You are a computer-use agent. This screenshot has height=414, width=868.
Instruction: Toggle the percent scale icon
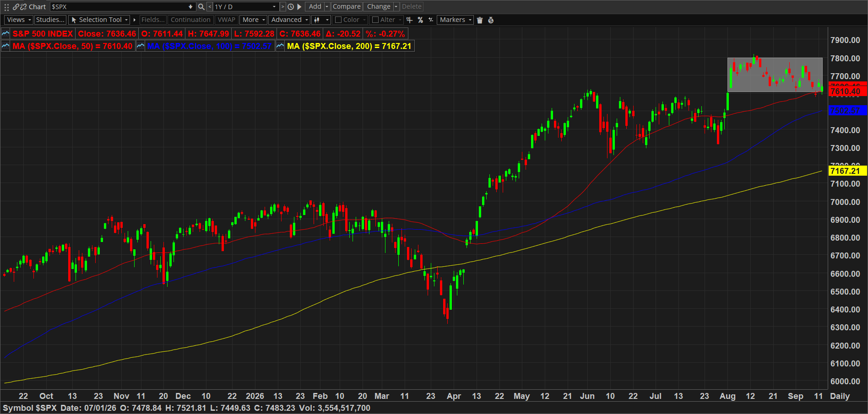(420, 20)
